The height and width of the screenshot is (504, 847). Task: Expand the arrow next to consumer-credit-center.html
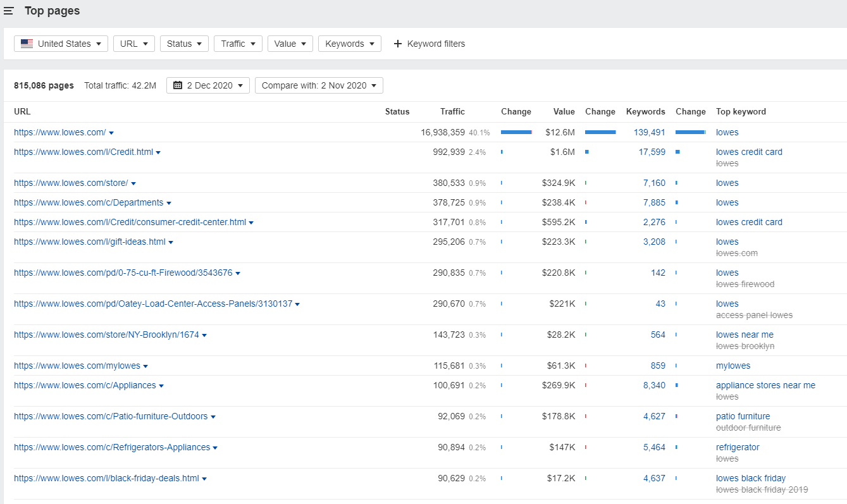251,223
